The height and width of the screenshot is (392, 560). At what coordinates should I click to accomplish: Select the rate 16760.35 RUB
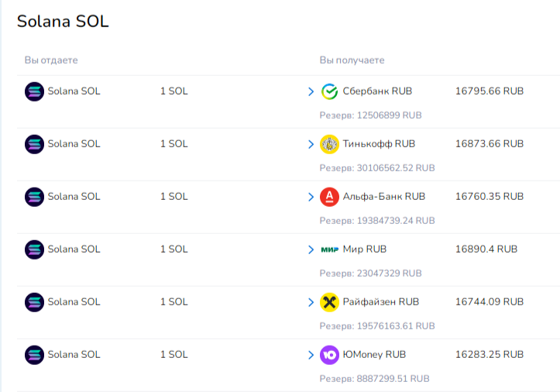490,196
